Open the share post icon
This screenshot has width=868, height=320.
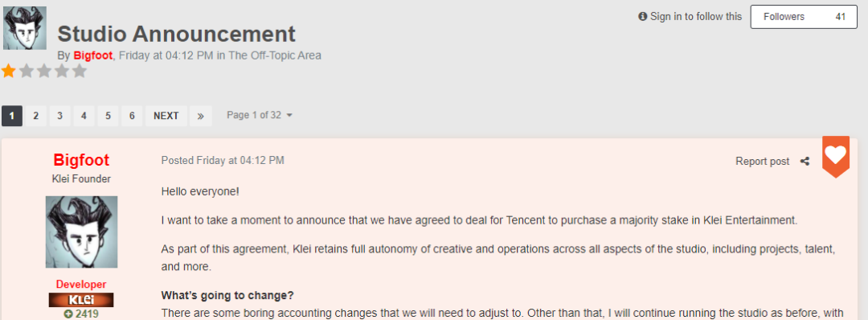click(805, 161)
